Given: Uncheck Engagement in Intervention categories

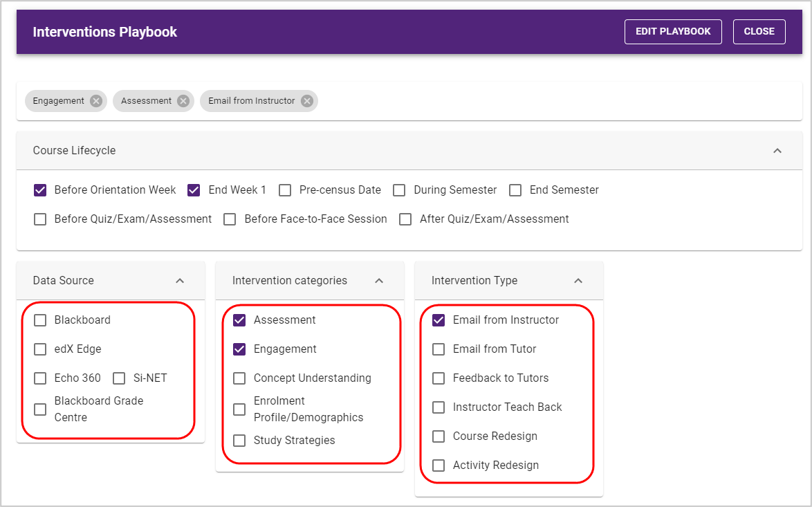Looking at the screenshot, I should pyautogui.click(x=239, y=349).
